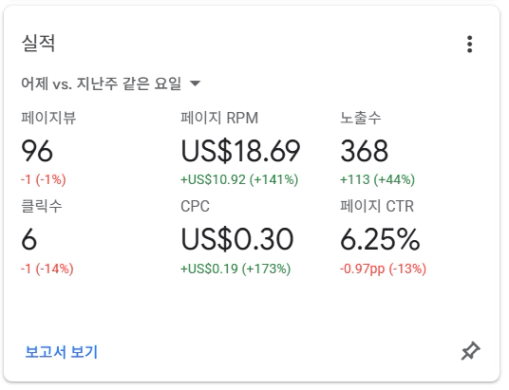Select the 클릭수 value 6
Viewport: 509px width, 390px height.
29,239
